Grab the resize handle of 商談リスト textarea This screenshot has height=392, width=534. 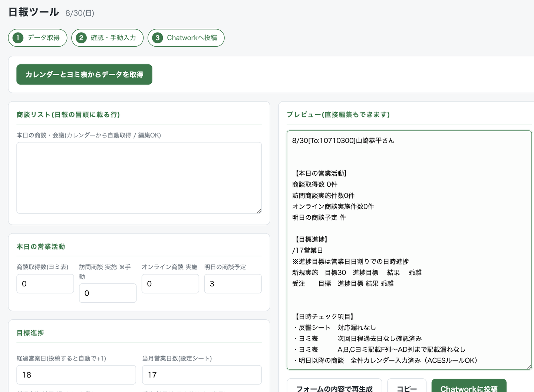coord(259,211)
